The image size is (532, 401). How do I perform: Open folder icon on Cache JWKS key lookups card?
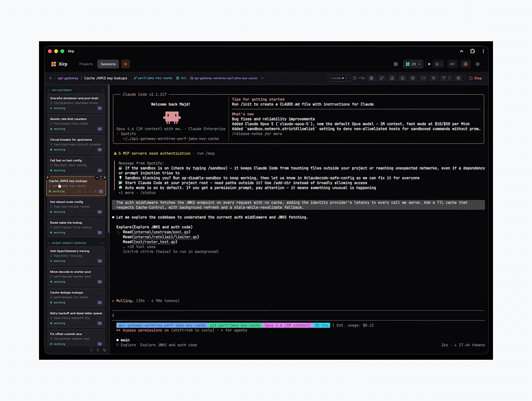click(x=101, y=191)
